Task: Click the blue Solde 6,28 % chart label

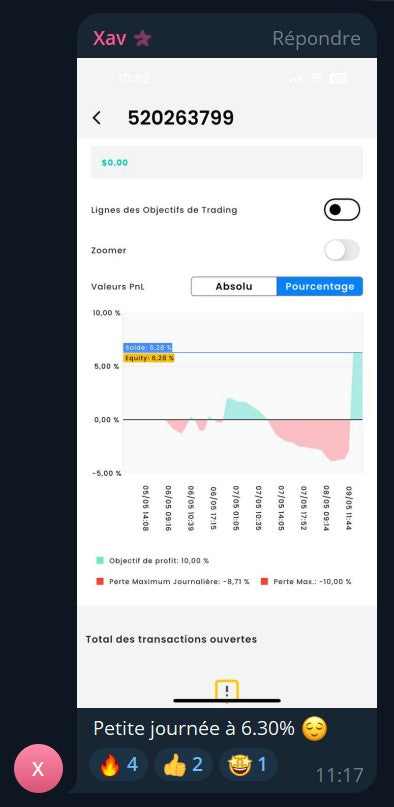Action: pyautogui.click(x=148, y=347)
